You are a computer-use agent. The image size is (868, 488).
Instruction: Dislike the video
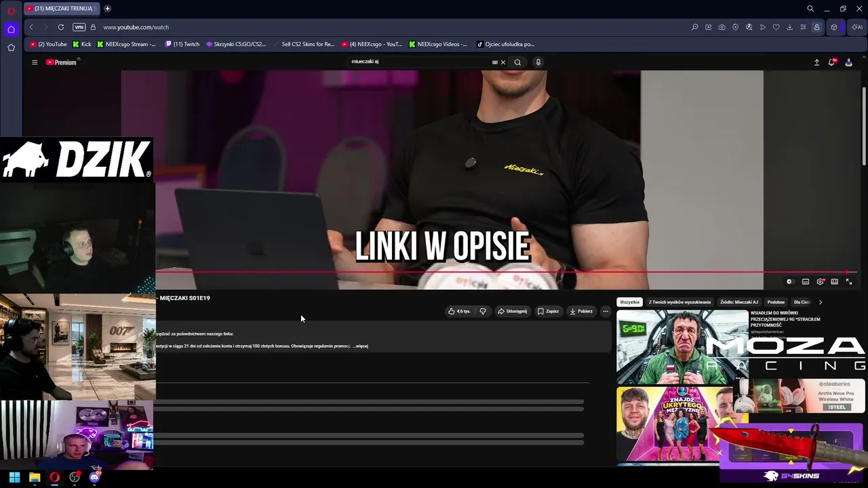[x=483, y=311]
